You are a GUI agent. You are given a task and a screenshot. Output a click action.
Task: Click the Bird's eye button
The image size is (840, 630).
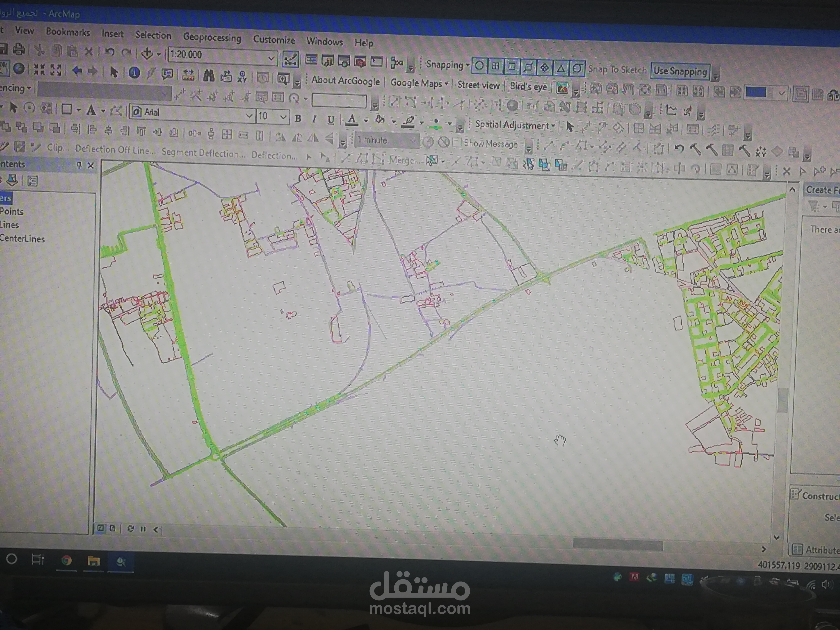[x=528, y=87]
